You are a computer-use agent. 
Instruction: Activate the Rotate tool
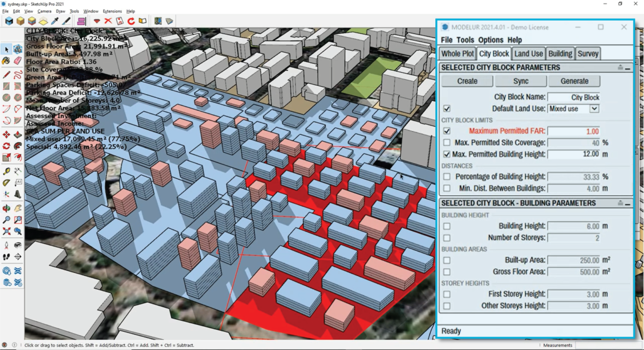click(x=6, y=146)
